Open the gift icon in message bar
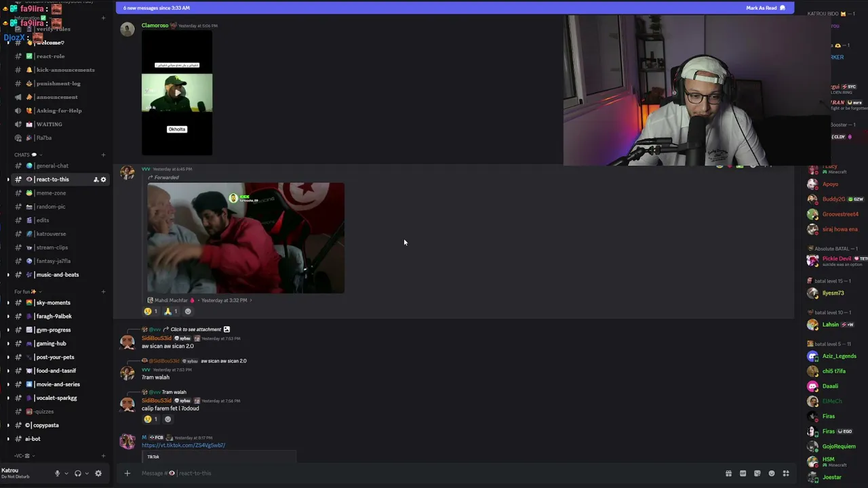Screen dimensions: 868x488 point(728,473)
